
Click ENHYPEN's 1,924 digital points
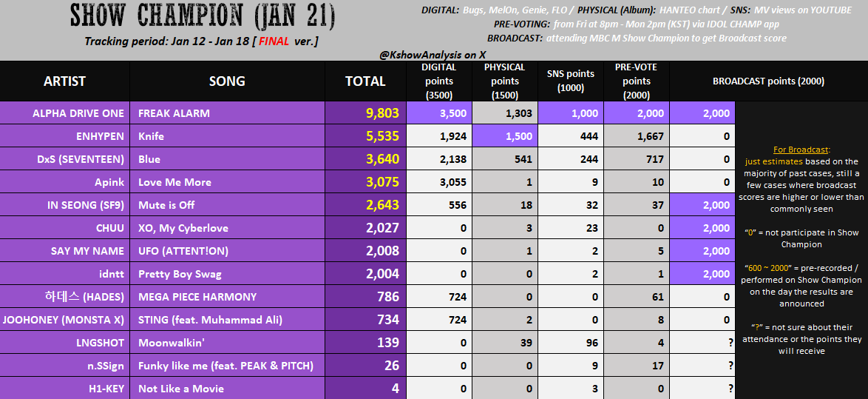coord(439,135)
